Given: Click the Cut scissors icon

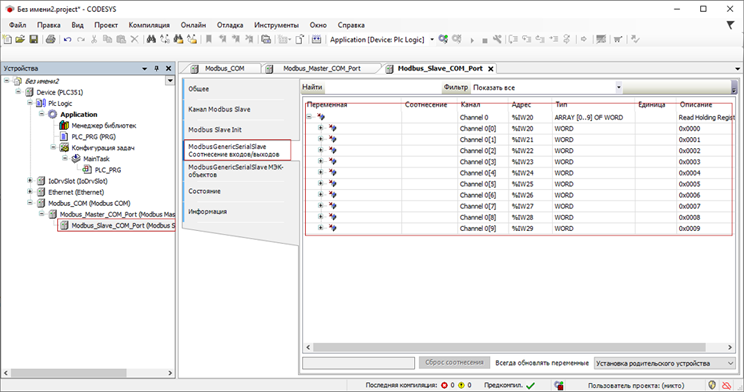Looking at the screenshot, I should 94,39.
